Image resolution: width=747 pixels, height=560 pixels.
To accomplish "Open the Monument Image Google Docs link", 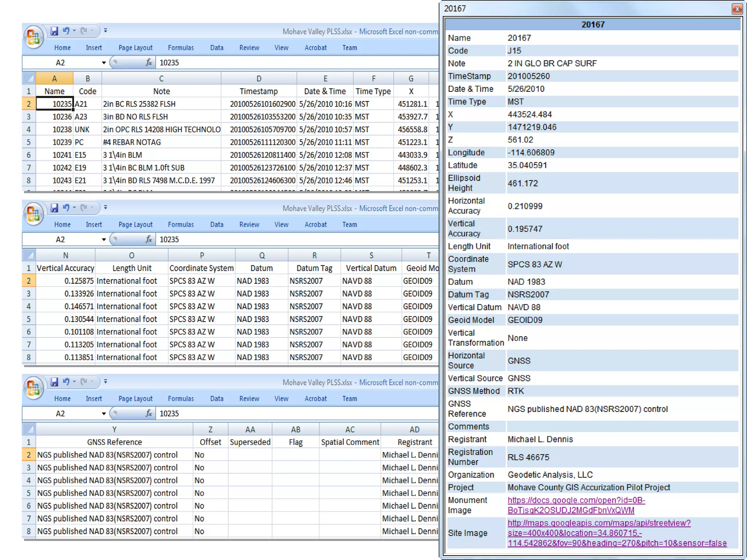I will pyautogui.click(x=576, y=500).
